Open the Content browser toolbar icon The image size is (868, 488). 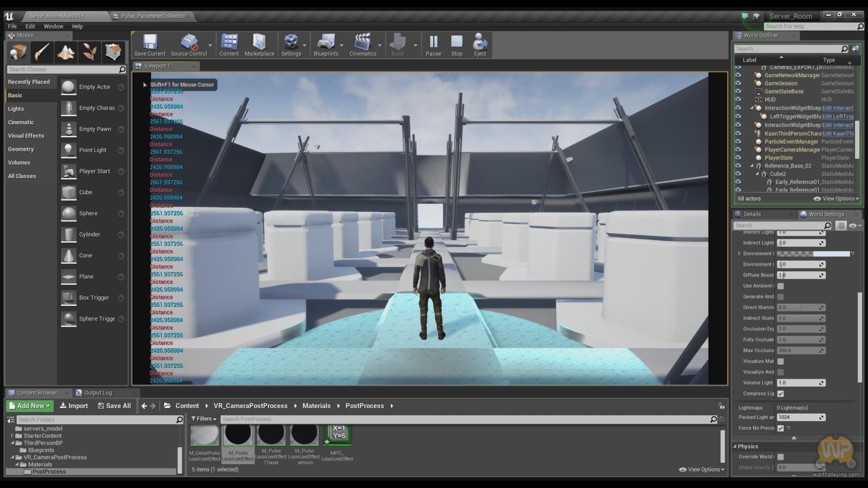tap(229, 45)
